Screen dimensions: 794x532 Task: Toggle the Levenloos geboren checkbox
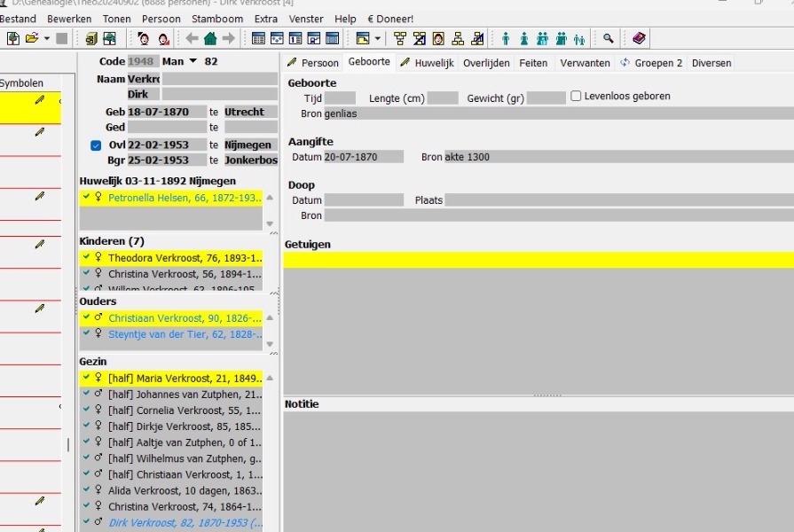(576, 97)
